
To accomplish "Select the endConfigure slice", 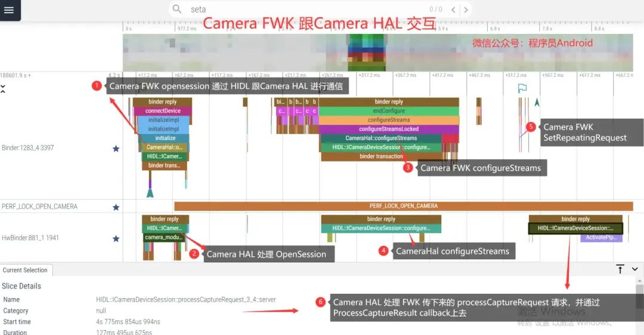I will click(389, 111).
